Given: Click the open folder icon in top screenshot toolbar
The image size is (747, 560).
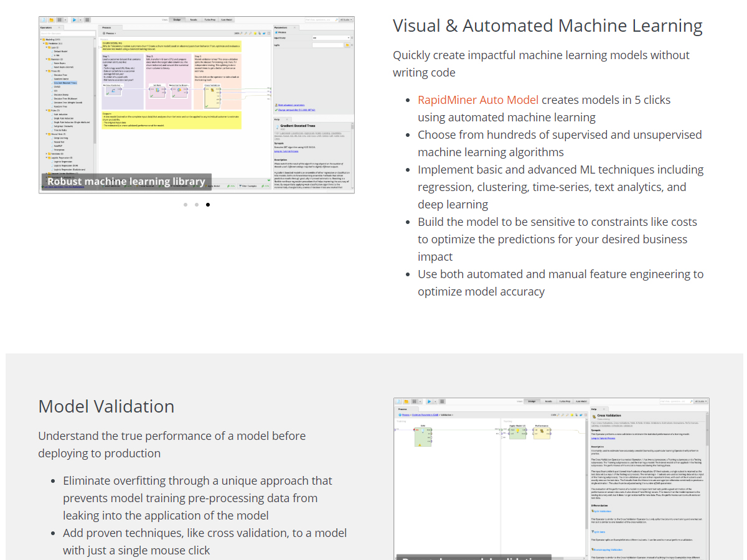Looking at the screenshot, I should coord(52,20).
